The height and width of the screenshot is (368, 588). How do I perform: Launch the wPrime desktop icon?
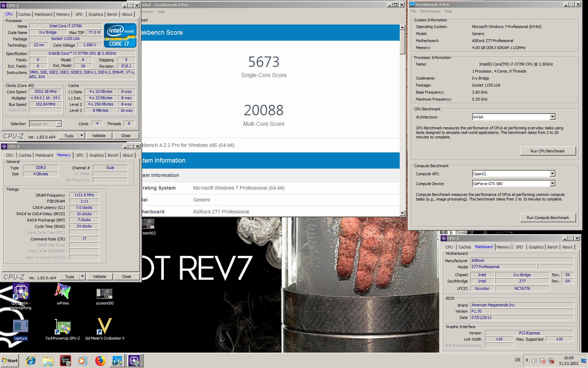pos(63,294)
